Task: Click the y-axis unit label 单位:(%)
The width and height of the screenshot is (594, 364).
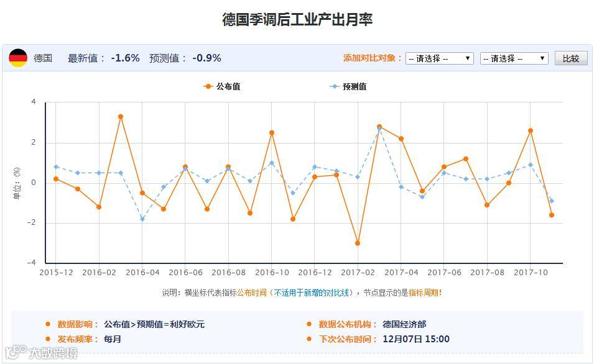Action: coord(17,183)
